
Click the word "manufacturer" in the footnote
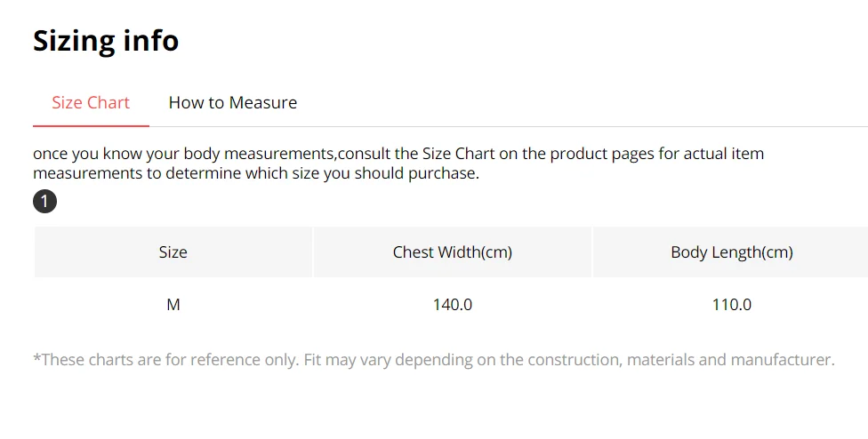[x=781, y=360]
